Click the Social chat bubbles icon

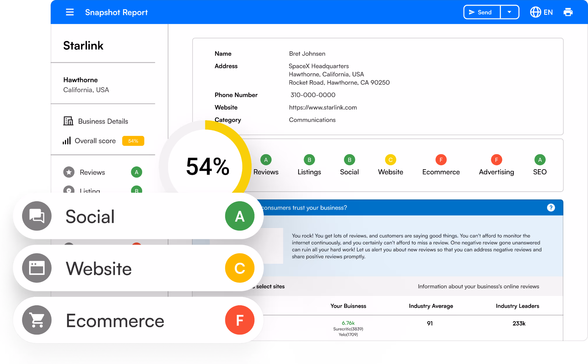(x=37, y=216)
